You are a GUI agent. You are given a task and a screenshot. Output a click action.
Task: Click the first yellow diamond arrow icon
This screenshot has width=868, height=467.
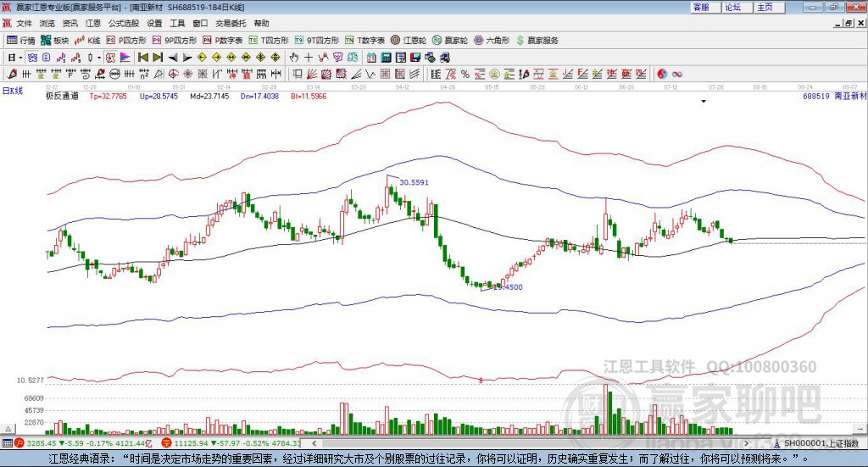[202, 58]
